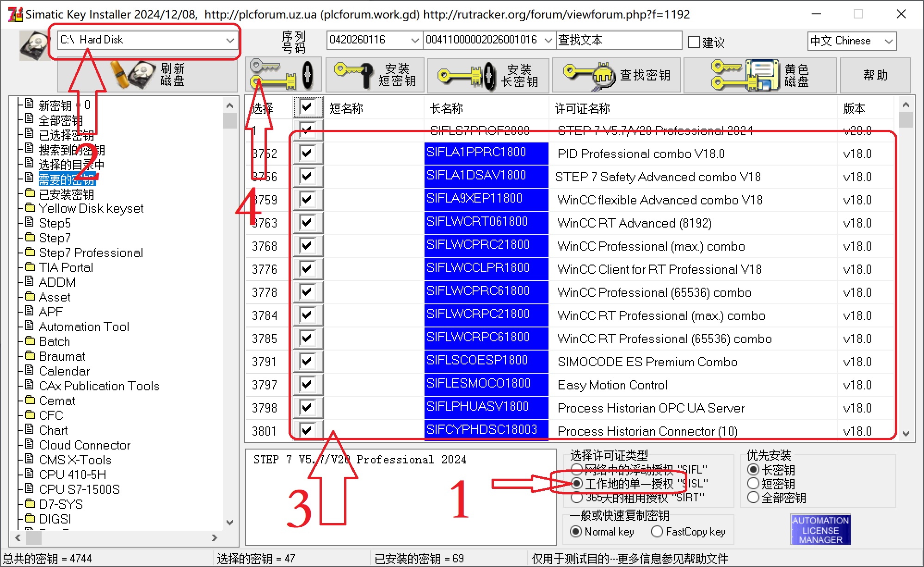Click inside the 查找文本 search field
This screenshot has width=924, height=567.
618,40
